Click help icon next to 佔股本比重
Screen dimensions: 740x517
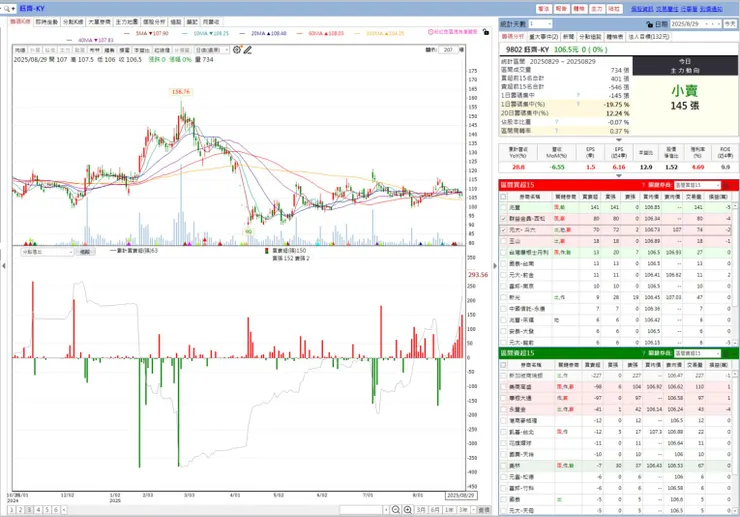click(556, 122)
